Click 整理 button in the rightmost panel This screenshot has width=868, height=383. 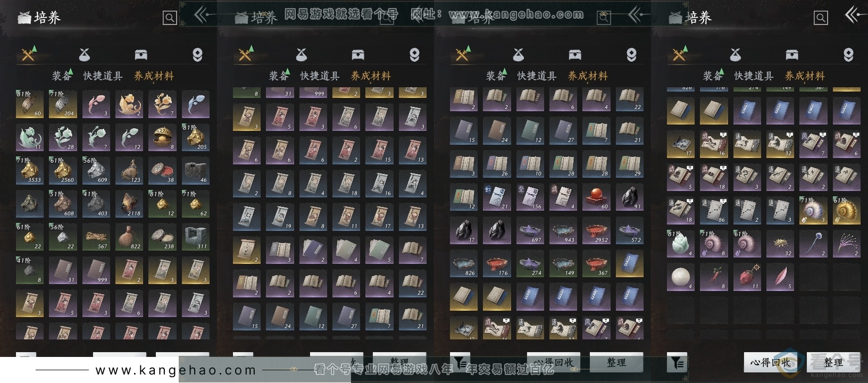(833, 363)
